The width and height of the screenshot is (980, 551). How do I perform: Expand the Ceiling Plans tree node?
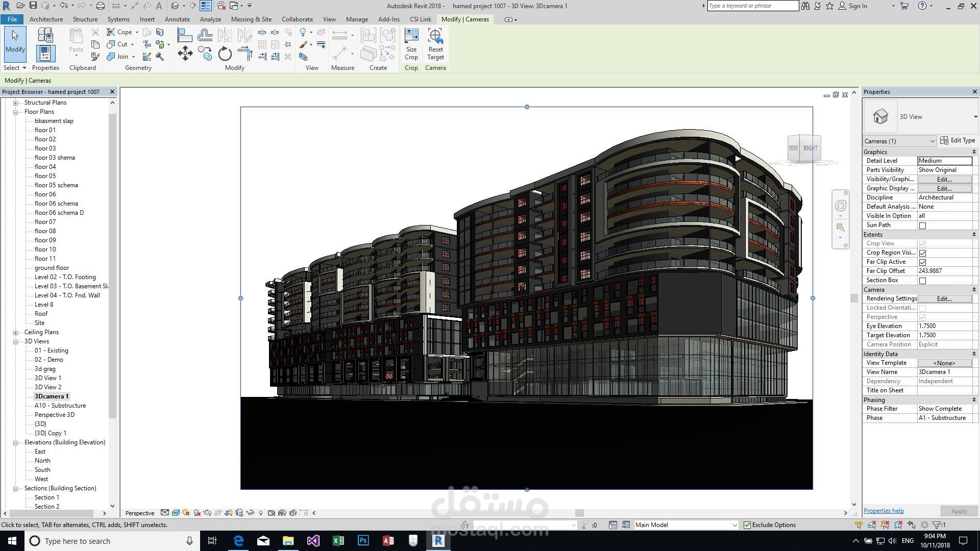16,332
